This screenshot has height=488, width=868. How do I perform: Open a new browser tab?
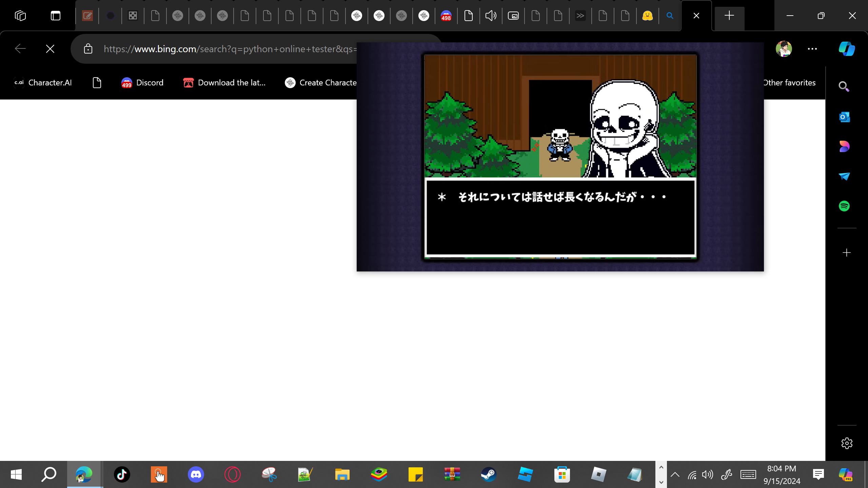coord(729,16)
